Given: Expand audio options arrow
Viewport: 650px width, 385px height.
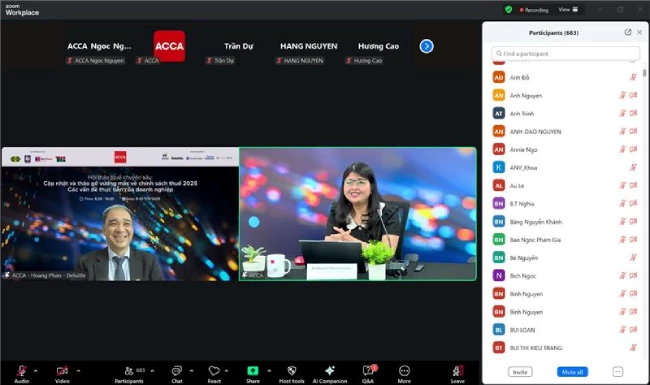Looking at the screenshot, I should [36, 370].
